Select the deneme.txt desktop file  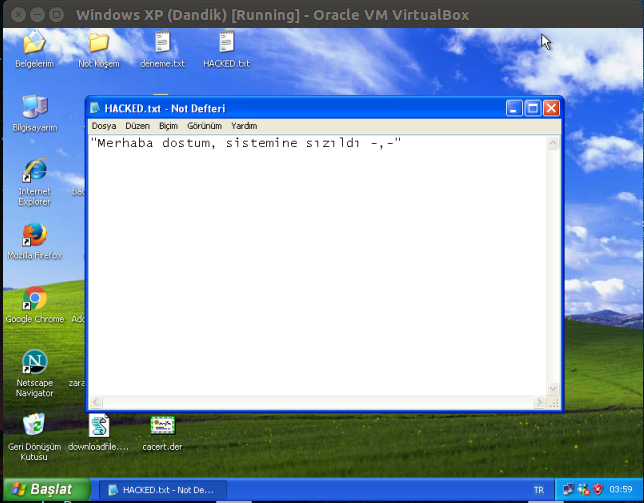pyautogui.click(x=162, y=41)
